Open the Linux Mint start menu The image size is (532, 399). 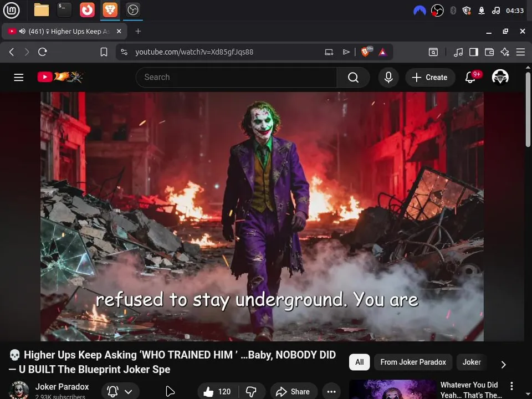click(11, 10)
